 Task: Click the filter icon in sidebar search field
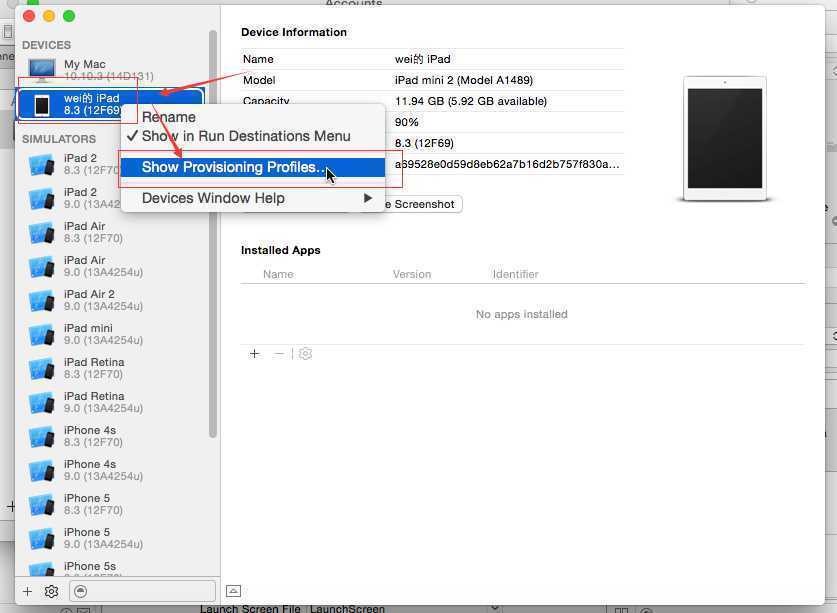[81, 591]
